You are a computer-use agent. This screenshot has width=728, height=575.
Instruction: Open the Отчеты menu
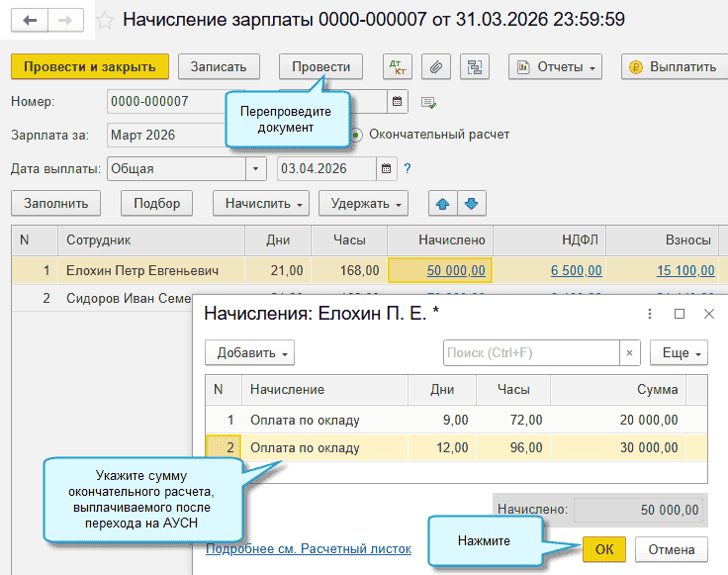click(x=554, y=67)
